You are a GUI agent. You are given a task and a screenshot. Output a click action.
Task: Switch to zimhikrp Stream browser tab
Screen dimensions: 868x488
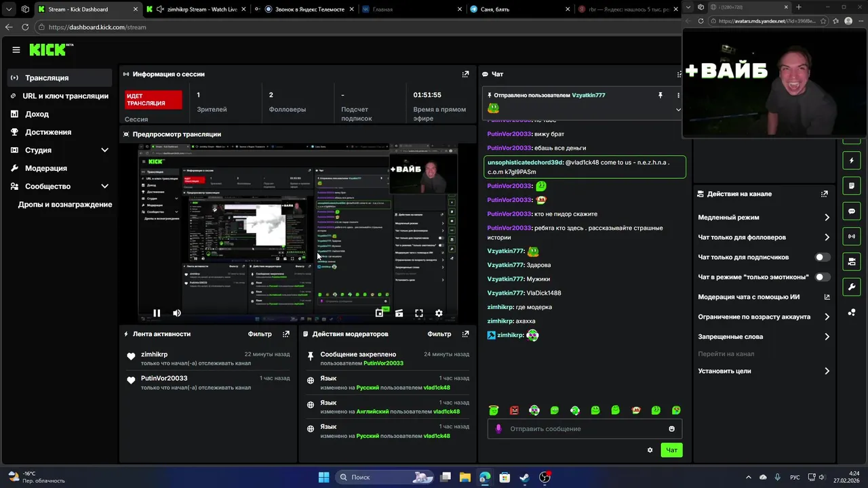pyautogui.click(x=197, y=9)
